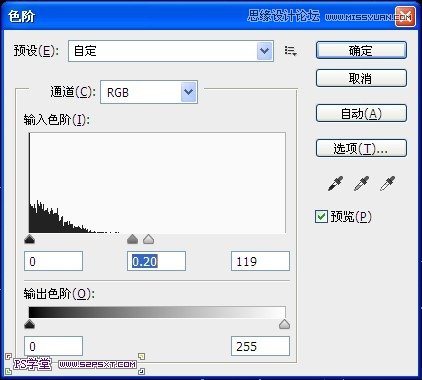
Task: Click the output white level slider
Action: 284,324
